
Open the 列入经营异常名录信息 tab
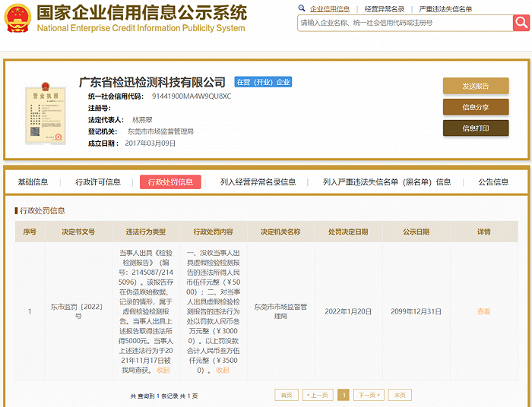pyautogui.click(x=258, y=182)
